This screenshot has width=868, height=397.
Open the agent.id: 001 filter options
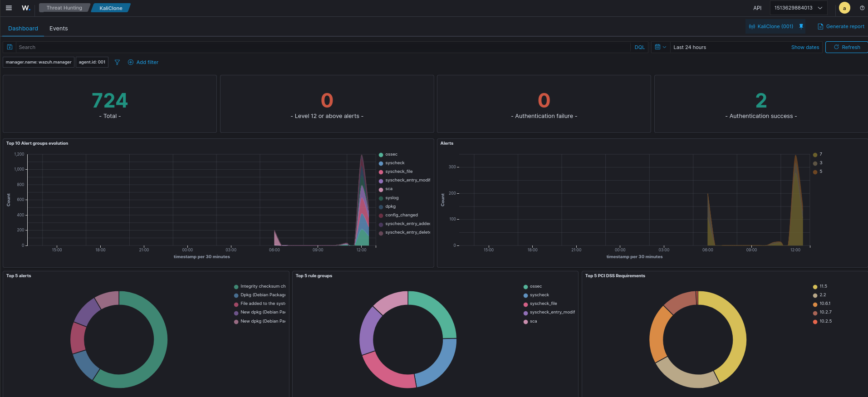[x=92, y=62]
